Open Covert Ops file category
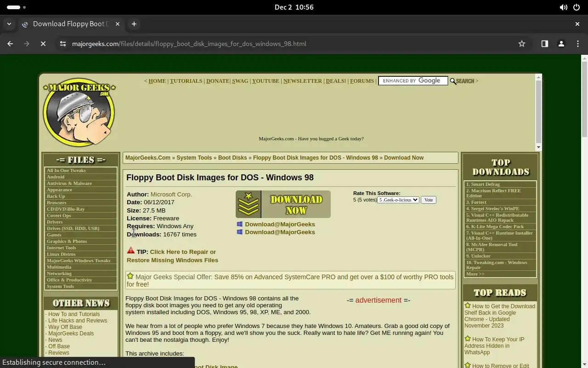The height and width of the screenshot is (368, 588). pos(59,216)
